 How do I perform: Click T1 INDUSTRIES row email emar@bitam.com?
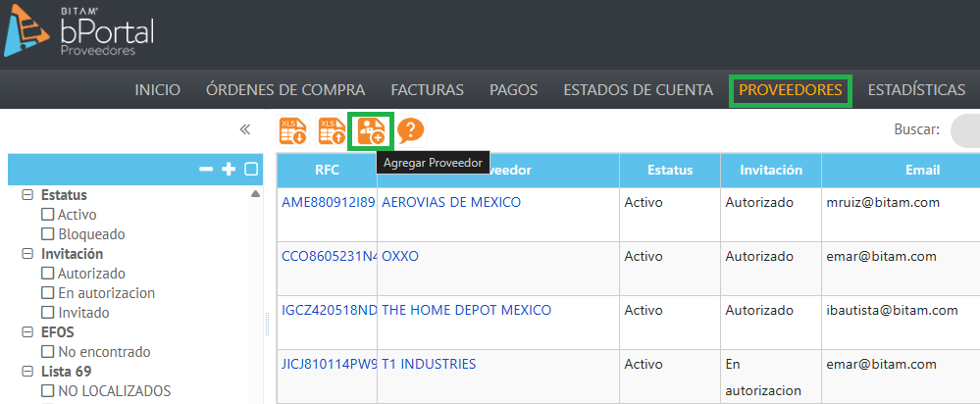[x=881, y=364]
